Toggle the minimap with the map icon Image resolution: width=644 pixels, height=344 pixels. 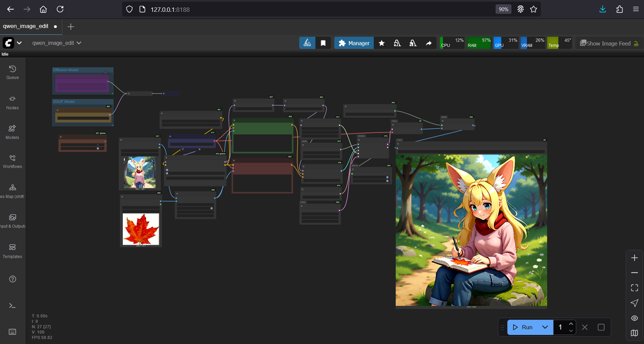coord(634,333)
